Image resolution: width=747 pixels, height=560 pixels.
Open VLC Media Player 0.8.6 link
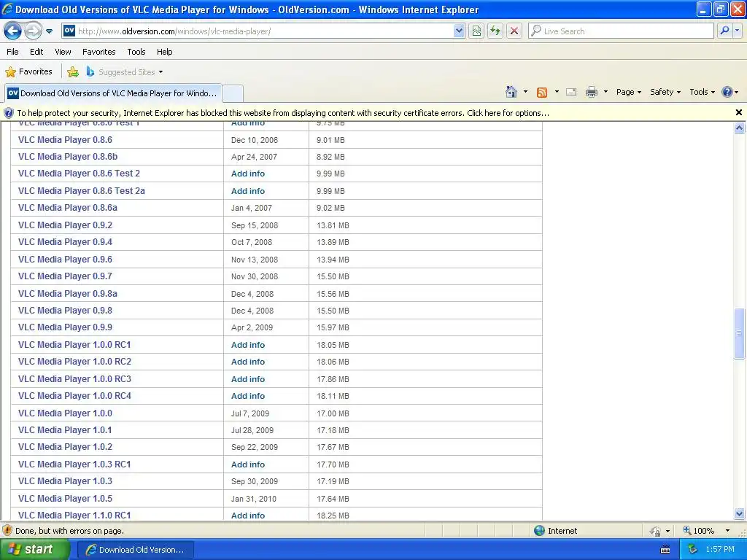click(65, 139)
